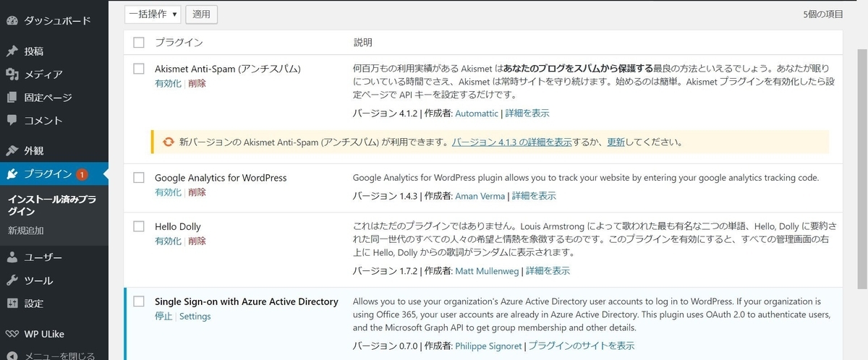The image size is (868, 360).
Task: Open the Matt Mullenweg author link
Action: coord(487,271)
